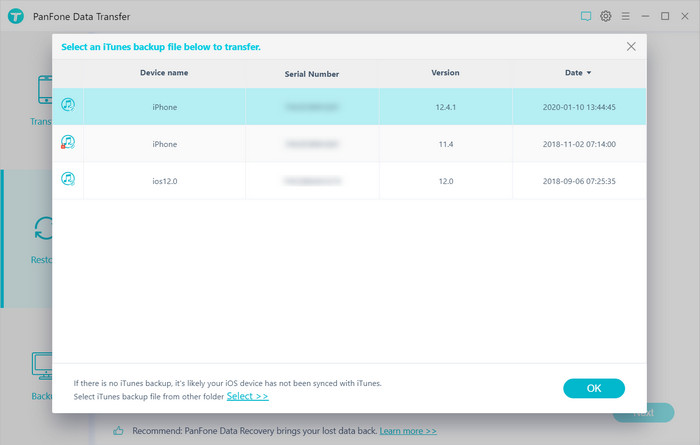Click the Select >> folder link
This screenshot has height=445, width=700.
point(247,396)
